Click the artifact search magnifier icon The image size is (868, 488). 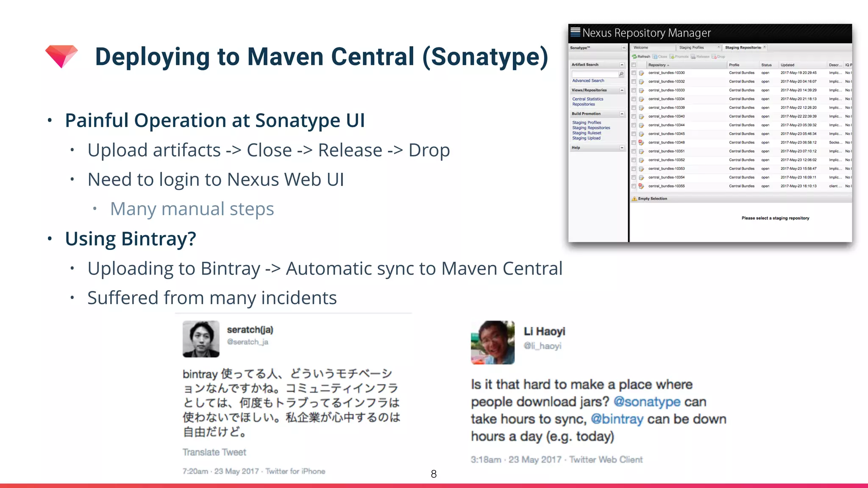click(x=621, y=74)
